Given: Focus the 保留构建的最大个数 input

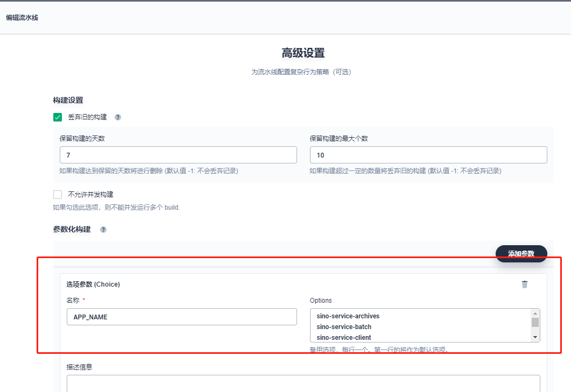Looking at the screenshot, I should coord(428,155).
